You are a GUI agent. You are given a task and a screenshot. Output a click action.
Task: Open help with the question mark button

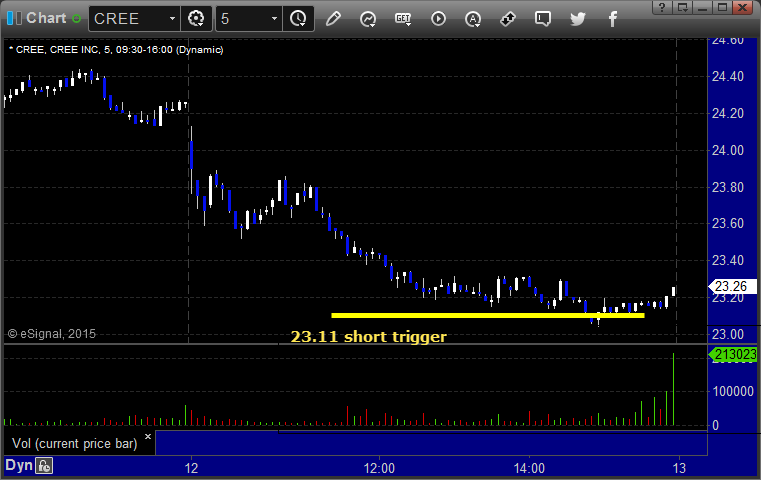662,7
